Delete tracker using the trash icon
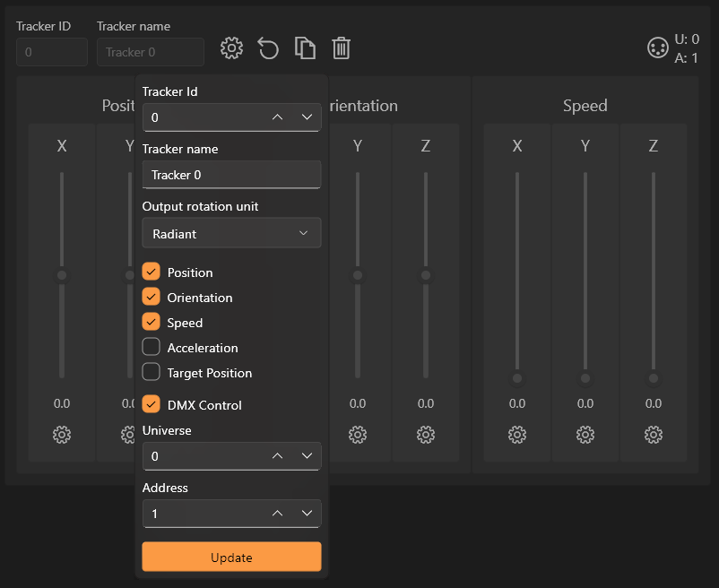This screenshot has width=719, height=588. pos(341,48)
